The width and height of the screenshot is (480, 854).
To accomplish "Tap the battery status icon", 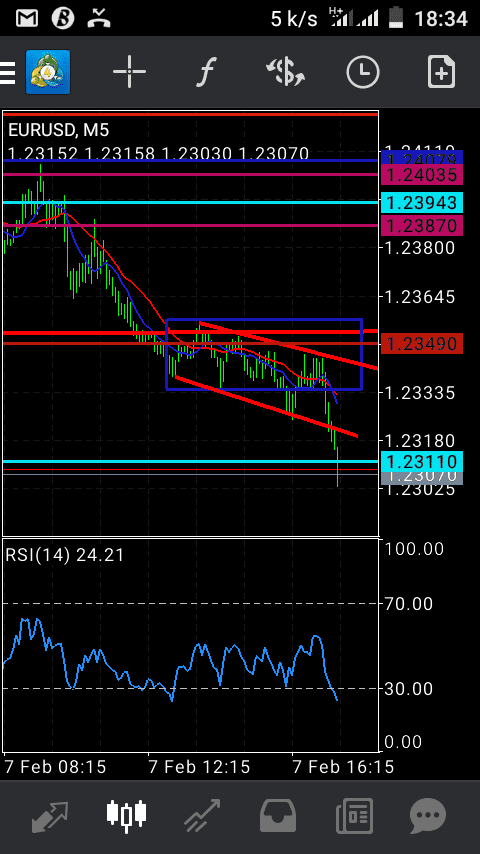I will (x=397, y=19).
